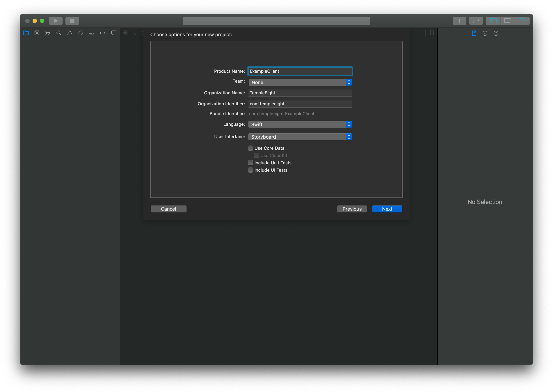
Task: Open the Debug navigator icon
Action: tap(92, 33)
